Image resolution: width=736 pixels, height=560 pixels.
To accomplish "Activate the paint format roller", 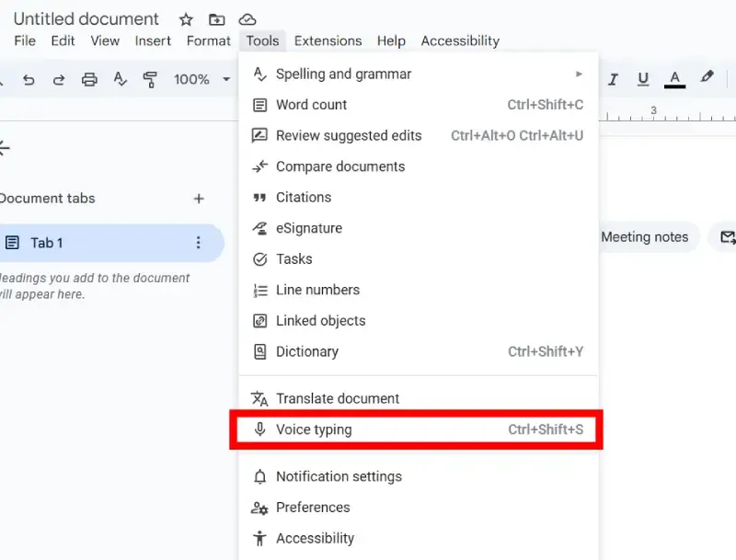I will [150, 79].
